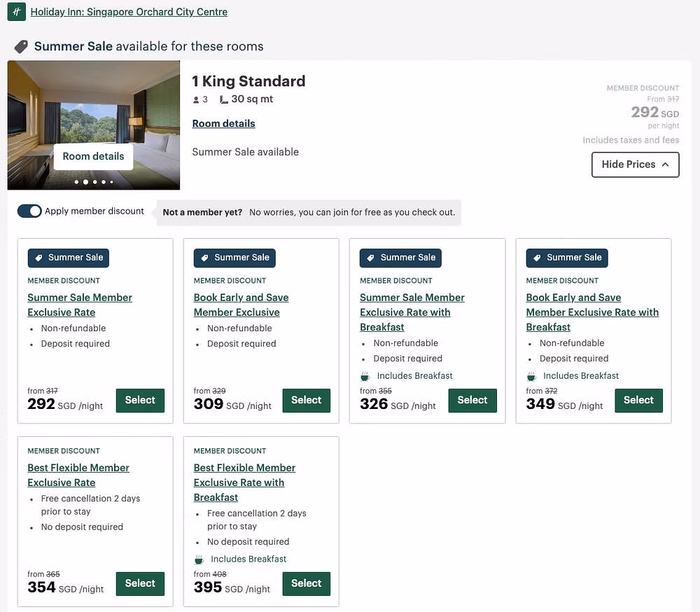Open the 1 King Standard room photo
Image resolution: width=700 pixels, height=612 pixels.
tap(94, 125)
